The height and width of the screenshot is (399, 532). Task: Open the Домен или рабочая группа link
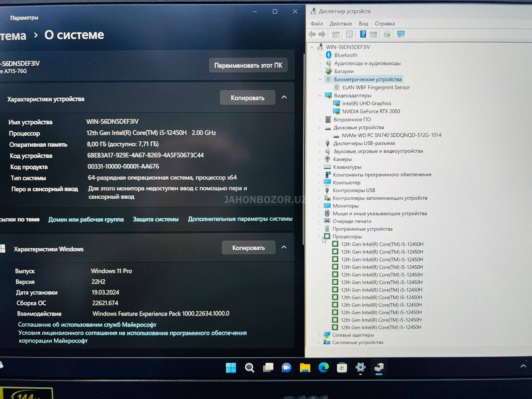86,219
